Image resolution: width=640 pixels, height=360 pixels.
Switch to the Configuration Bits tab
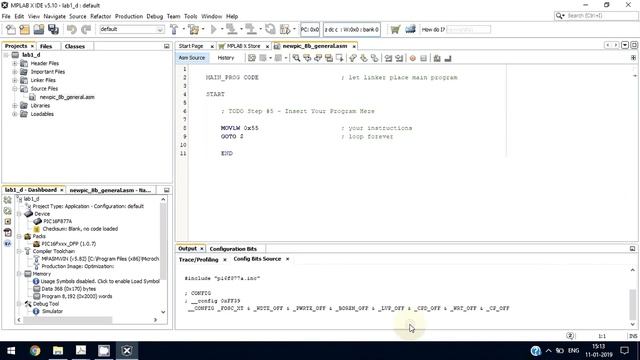tap(233, 249)
